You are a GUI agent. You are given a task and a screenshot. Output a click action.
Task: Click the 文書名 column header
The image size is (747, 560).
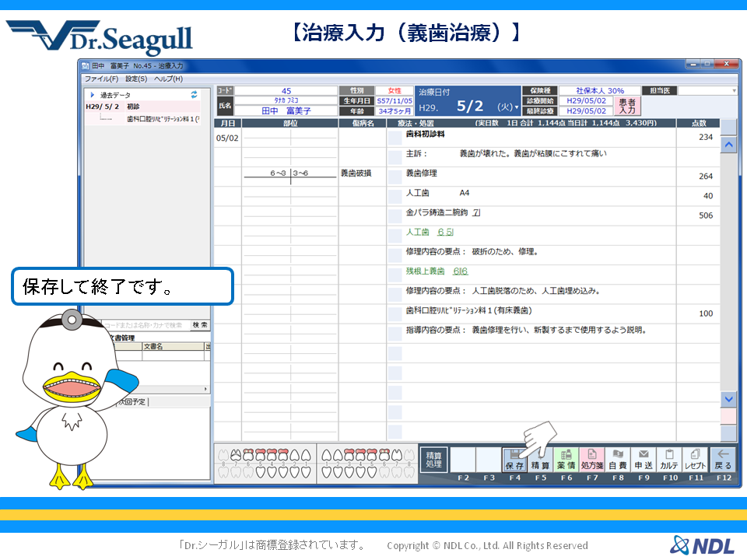pos(174,346)
